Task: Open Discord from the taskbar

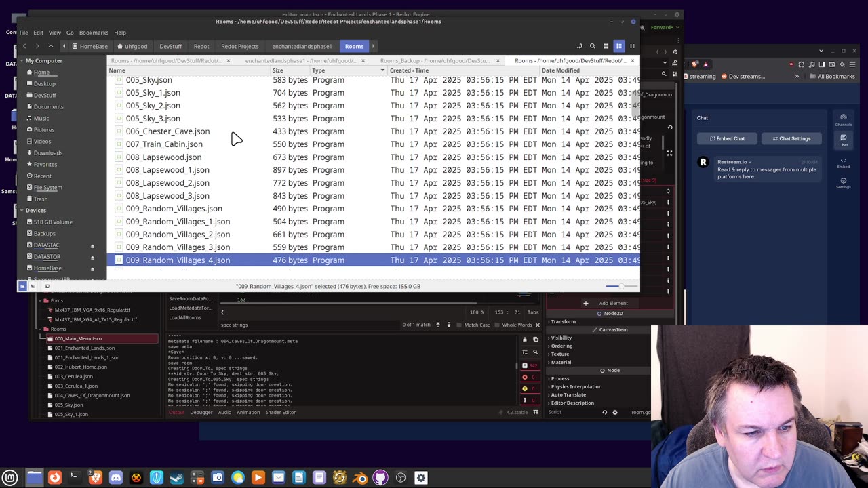Action: [x=116, y=478]
